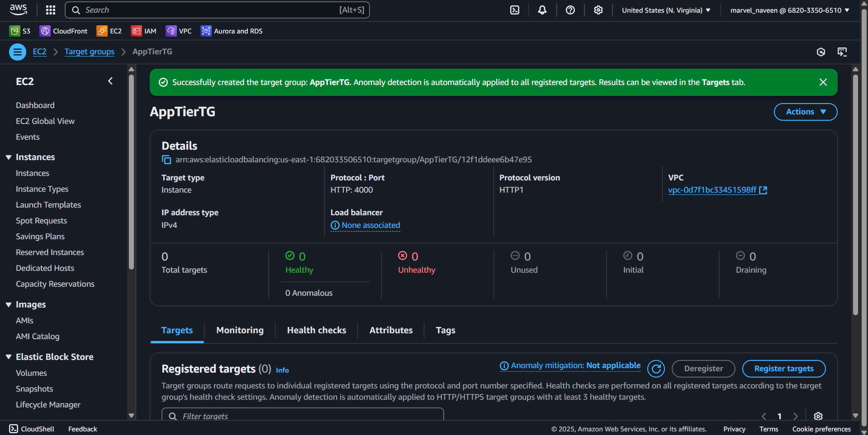Open AMIs under Images

coord(24,321)
